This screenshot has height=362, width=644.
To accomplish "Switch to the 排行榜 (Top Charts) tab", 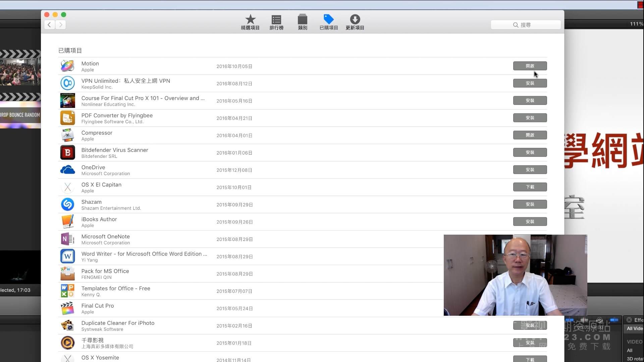I will click(276, 22).
